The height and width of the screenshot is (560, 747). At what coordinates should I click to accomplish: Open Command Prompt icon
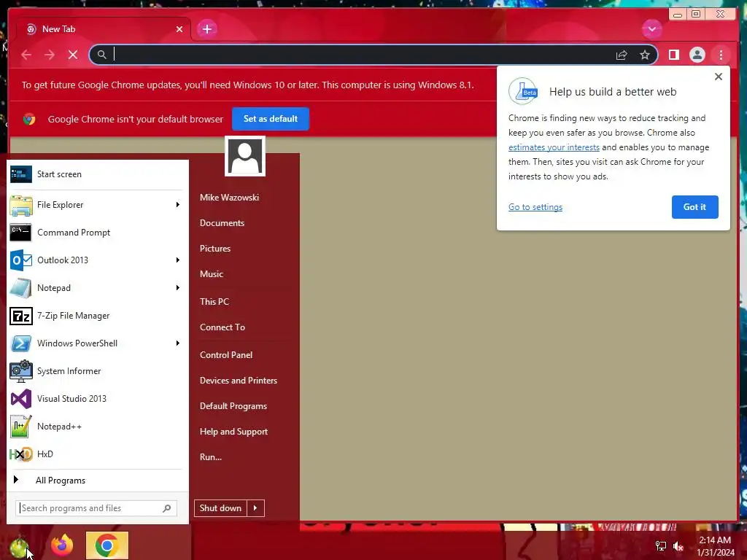tap(21, 233)
